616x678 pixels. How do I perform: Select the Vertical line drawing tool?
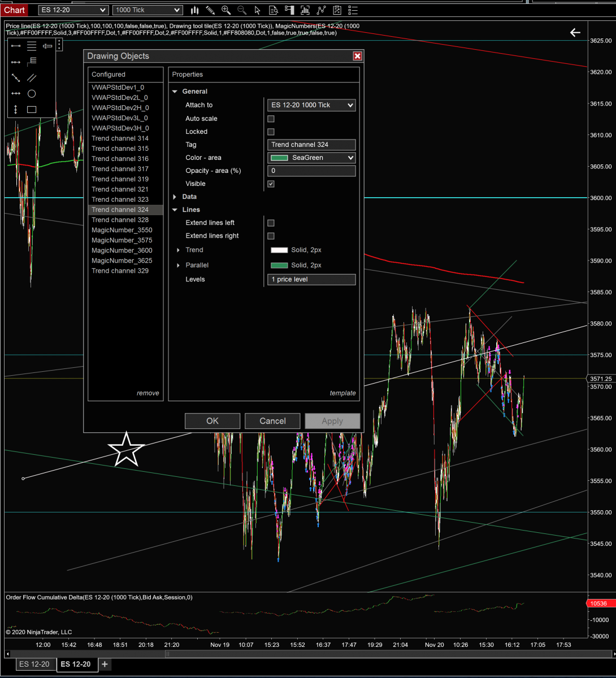click(x=16, y=110)
